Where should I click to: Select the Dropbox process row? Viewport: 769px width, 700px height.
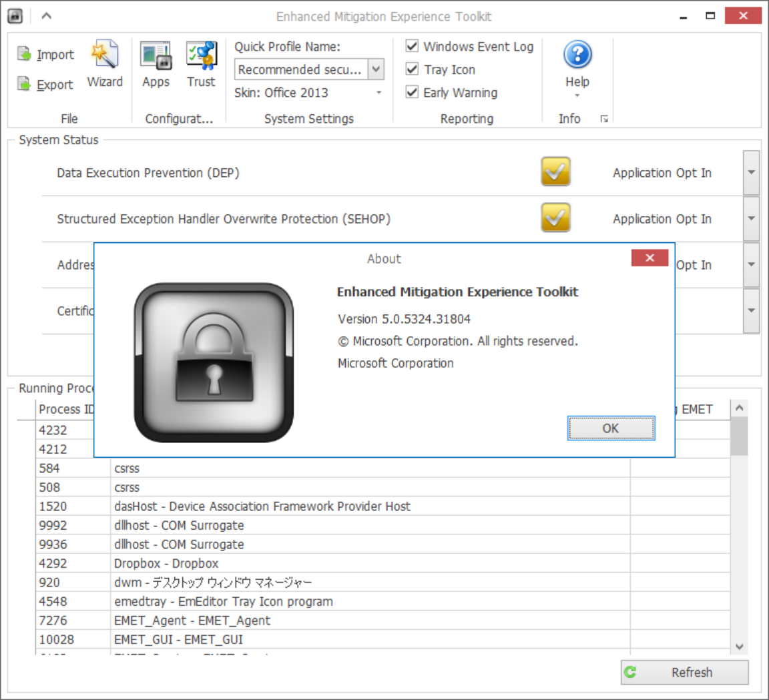click(267, 563)
